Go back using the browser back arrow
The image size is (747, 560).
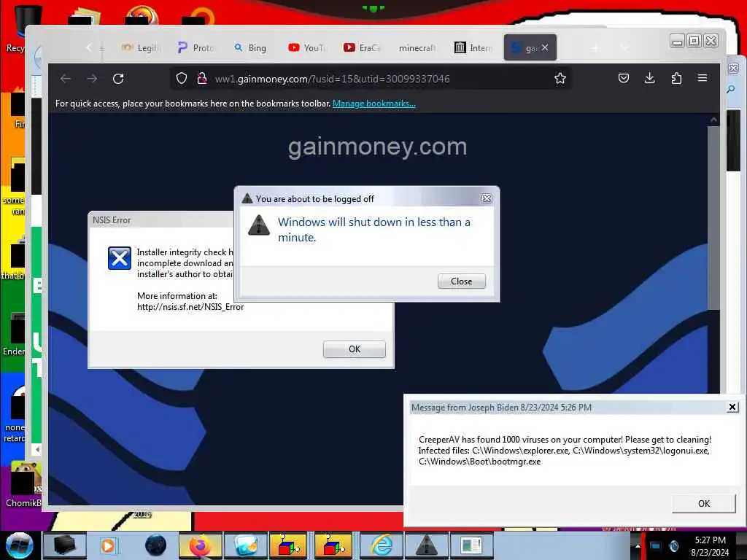(x=66, y=79)
